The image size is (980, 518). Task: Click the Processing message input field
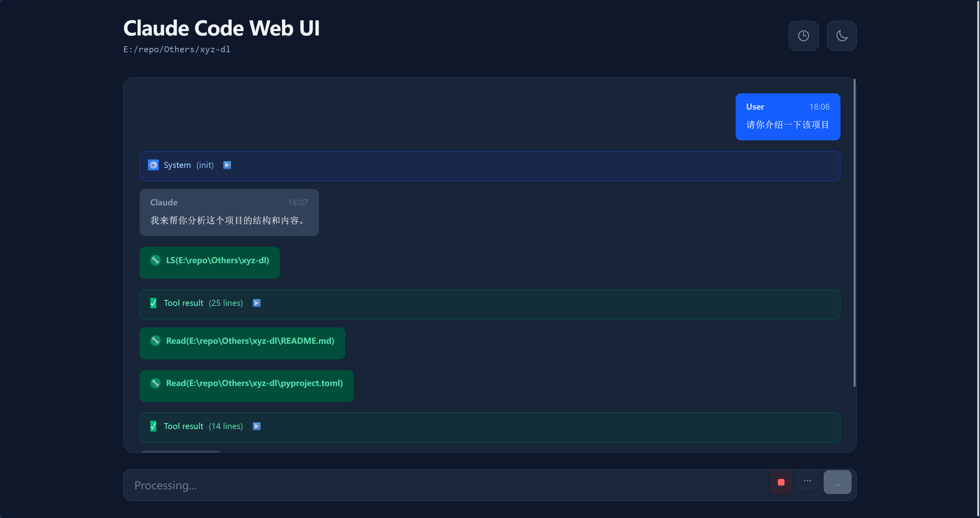[439, 485]
